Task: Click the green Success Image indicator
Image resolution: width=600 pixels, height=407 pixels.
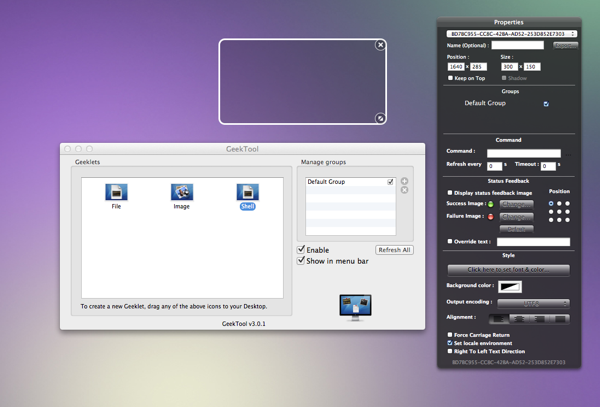Action: click(491, 204)
